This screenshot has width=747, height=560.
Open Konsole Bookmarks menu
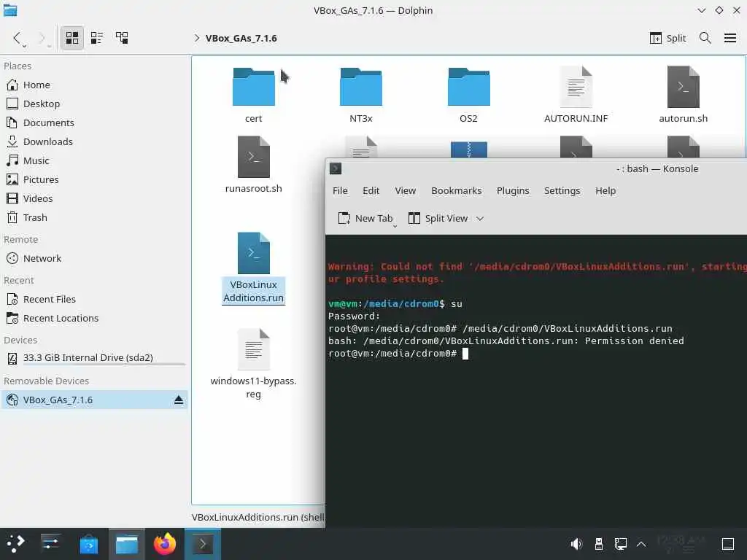tap(457, 191)
